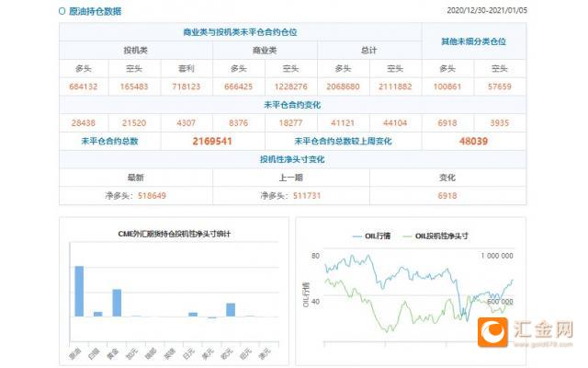Select the value 165483
Image resolution: width=588 pixels, height=368 pixels.
point(134,86)
